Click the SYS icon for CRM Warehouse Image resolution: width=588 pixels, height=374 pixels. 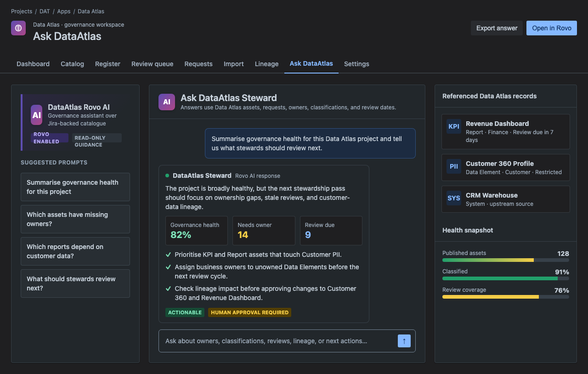454,198
